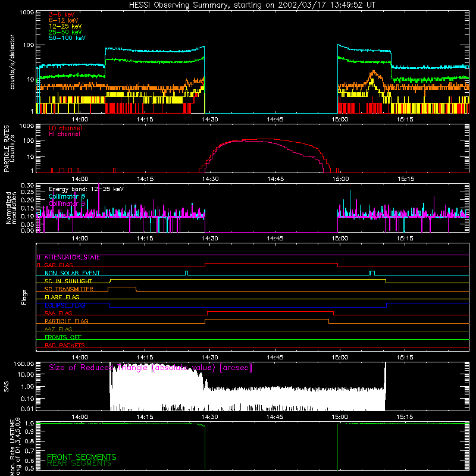476x476 pixels.
Task: Click the ATTENUATOR_STATE flag label
Action: pyautogui.click(x=72, y=258)
